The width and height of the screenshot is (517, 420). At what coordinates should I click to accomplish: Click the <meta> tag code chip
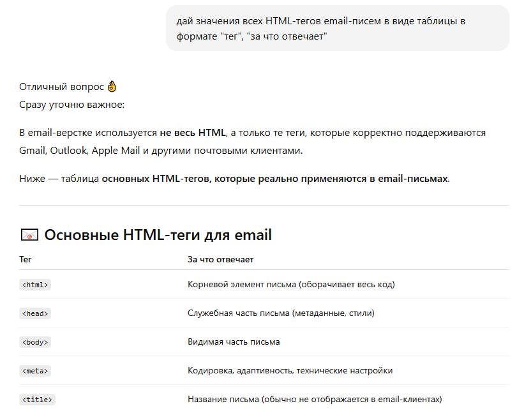pyautogui.click(x=35, y=371)
